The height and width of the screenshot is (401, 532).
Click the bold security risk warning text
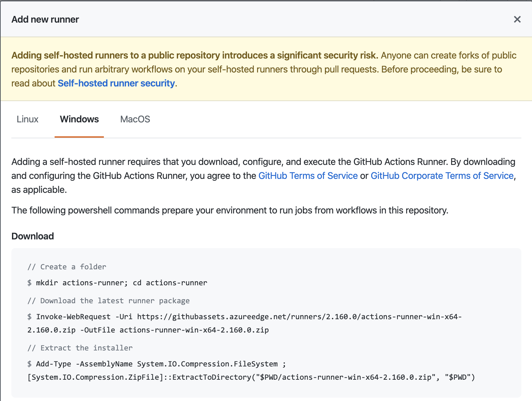195,55
